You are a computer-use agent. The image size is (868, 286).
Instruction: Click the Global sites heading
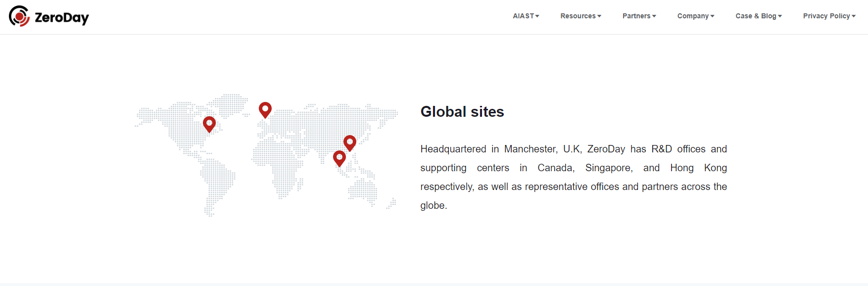(x=462, y=112)
